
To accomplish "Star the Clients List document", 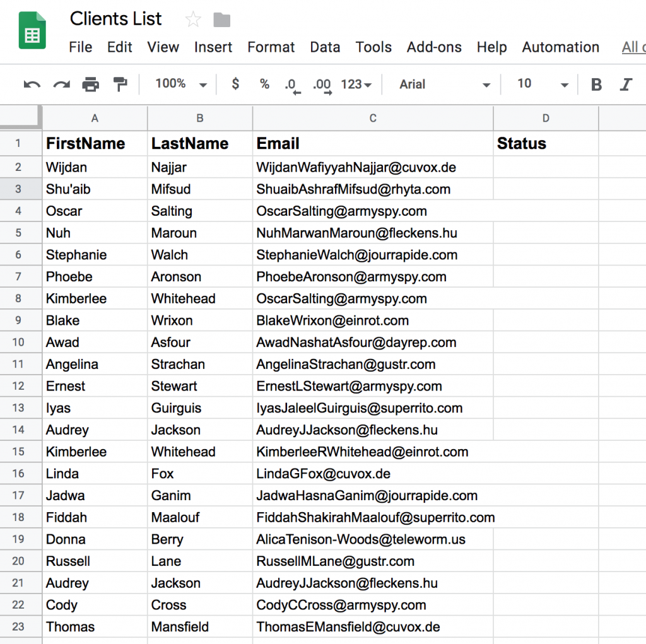I will [193, 20].
